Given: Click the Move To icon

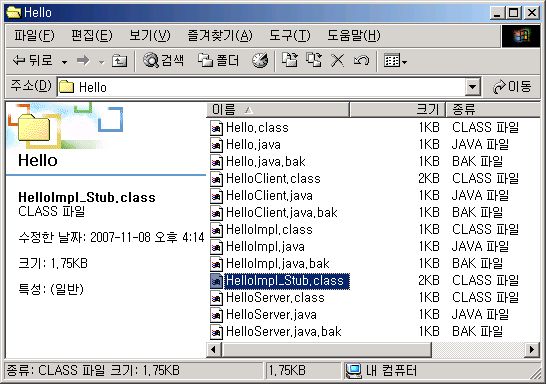Looking at the screenshot, I should tap(290, 61).
